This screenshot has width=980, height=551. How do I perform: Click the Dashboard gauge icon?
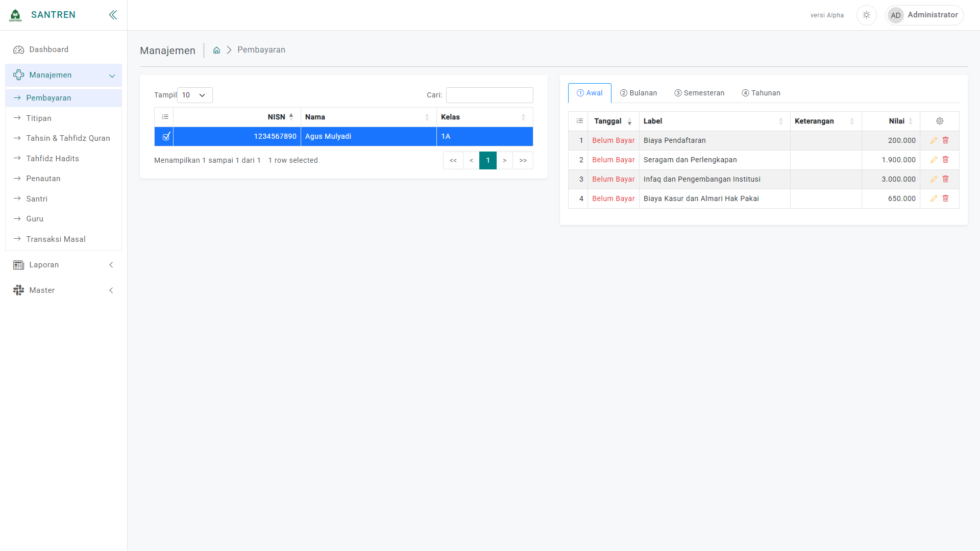tap(18, 49)
